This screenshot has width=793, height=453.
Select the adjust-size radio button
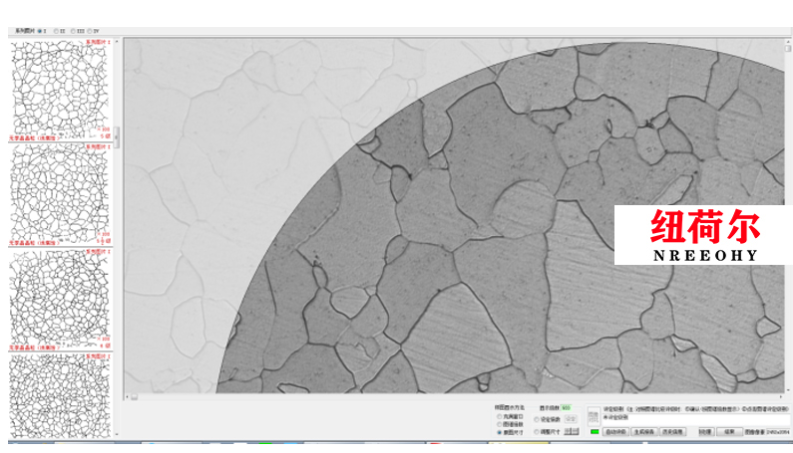pos(537,432)
